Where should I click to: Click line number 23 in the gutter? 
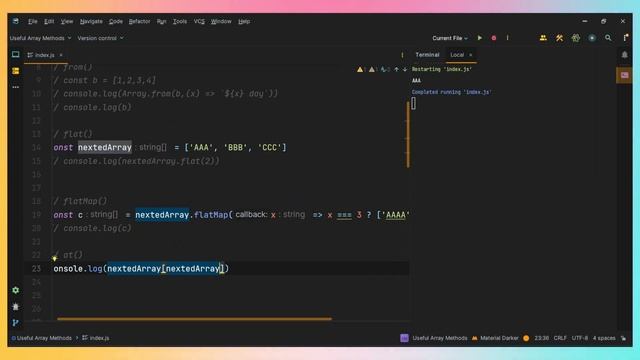coord(36,269)
